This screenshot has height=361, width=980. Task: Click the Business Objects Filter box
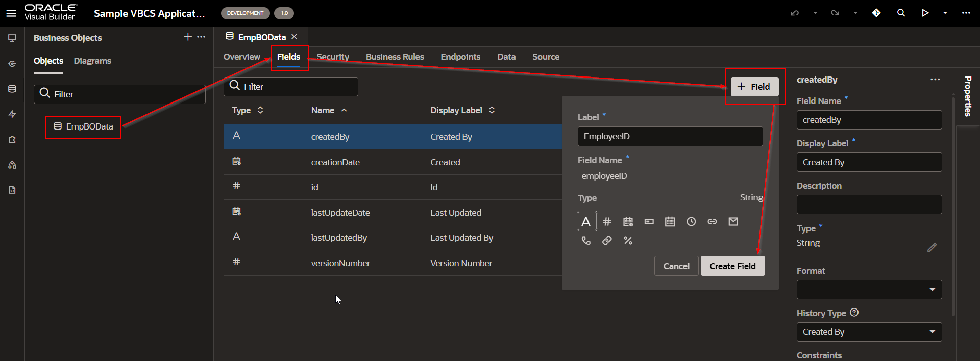[119, 94]
